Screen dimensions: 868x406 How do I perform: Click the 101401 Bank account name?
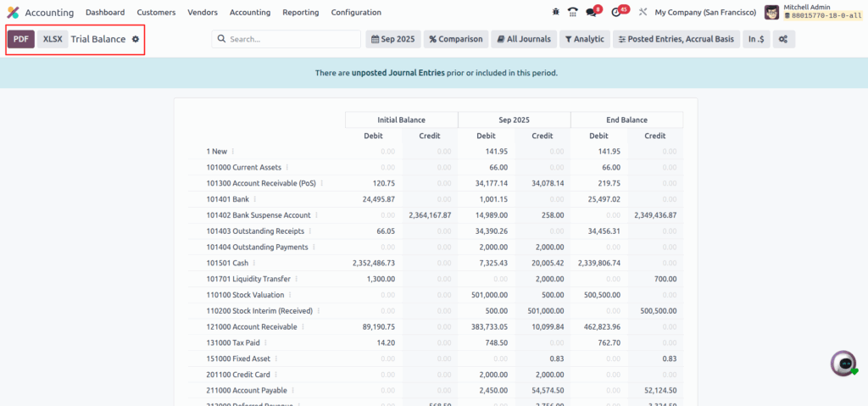tap(227, 199)
